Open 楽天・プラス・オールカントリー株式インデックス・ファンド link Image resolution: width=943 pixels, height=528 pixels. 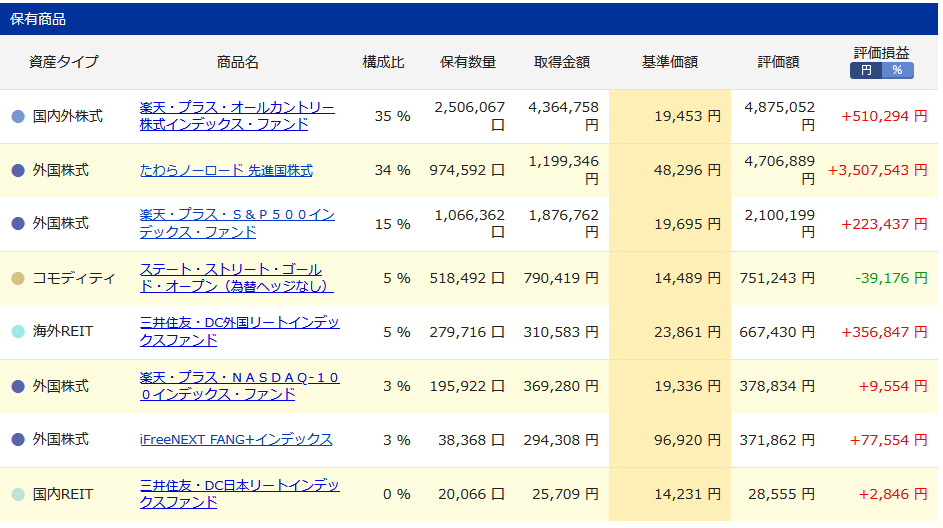tap(237, 116)
